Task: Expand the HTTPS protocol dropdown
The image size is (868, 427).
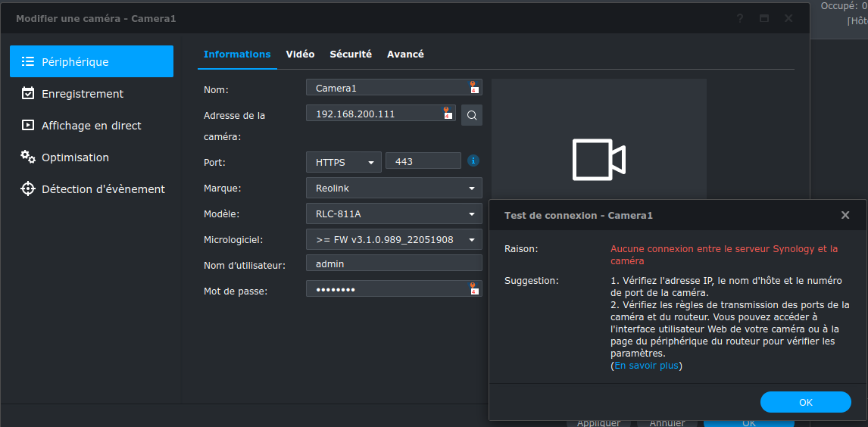Action: (x=344, y=162)
